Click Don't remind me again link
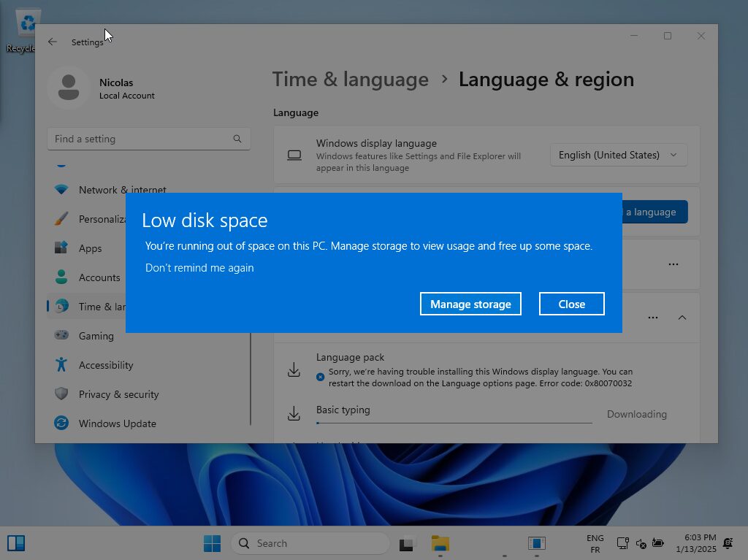The image size is (748, 560). coord(199,268)
